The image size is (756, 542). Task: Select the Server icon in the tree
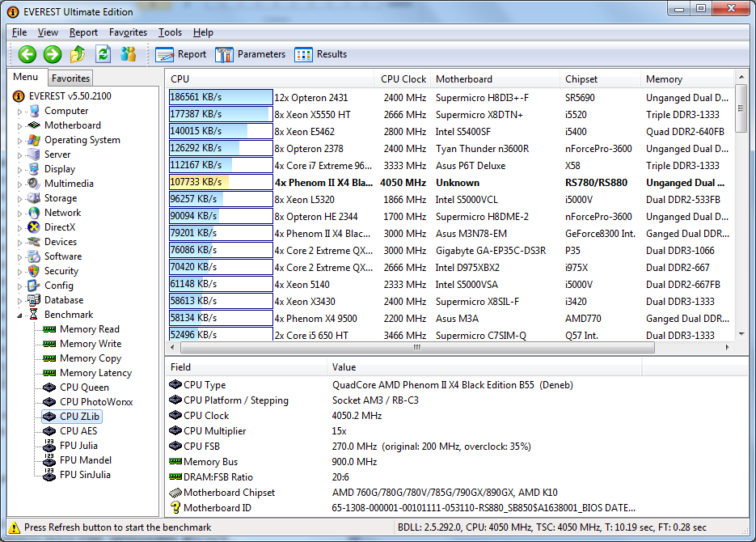[x=34, y=155]
